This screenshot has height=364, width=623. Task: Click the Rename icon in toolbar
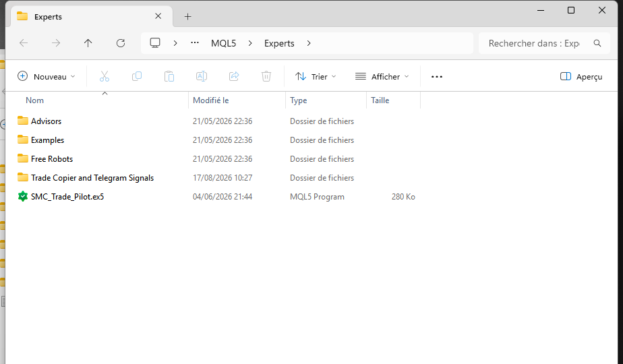(202, 76)
